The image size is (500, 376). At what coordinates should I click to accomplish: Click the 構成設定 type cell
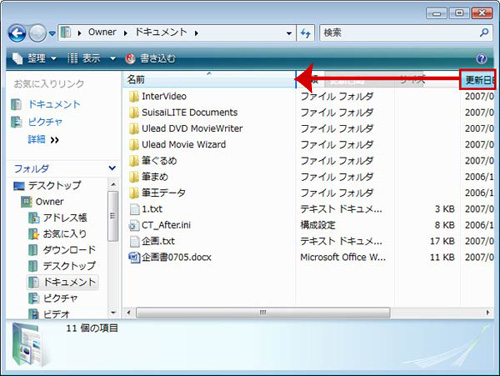click(318, 225)
